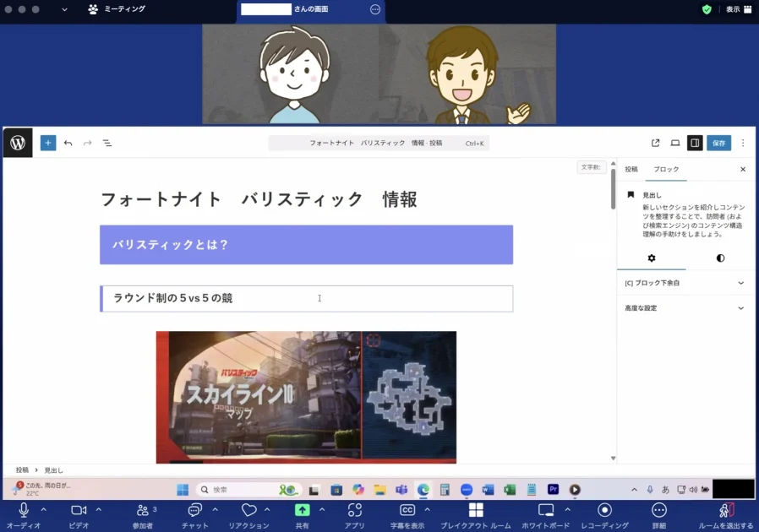
Task: Open the device preview icon
Action: coord(674,143)
